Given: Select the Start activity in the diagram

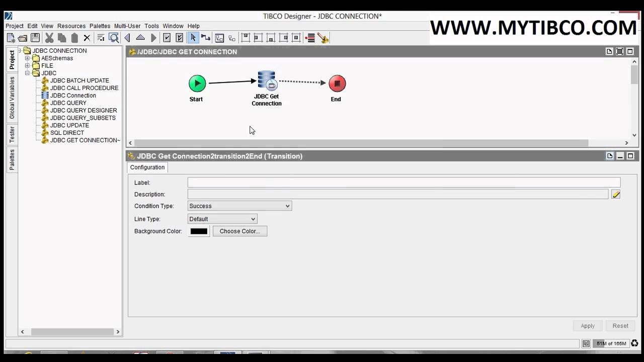Looking at the screenshot, I should (x=197, y=83).
